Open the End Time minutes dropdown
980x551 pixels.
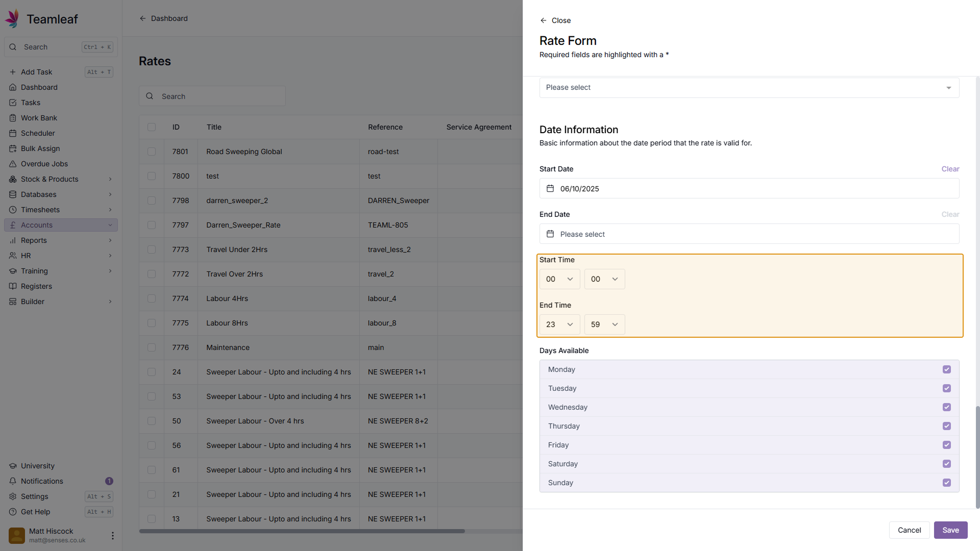tap(604, 324)
